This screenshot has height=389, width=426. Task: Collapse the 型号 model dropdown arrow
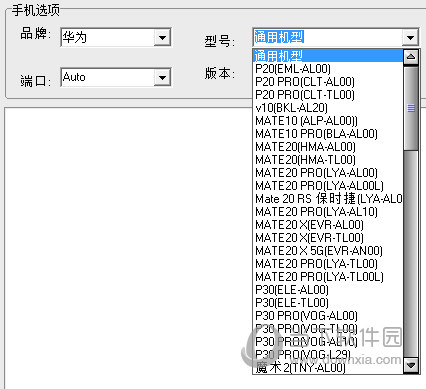tap(410, 37)
